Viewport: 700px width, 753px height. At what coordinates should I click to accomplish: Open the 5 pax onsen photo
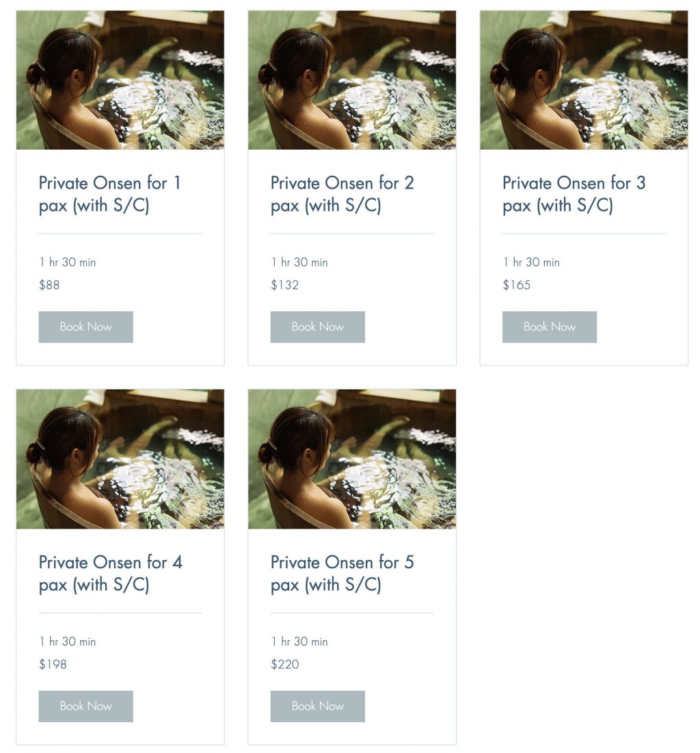click(352, 459)
